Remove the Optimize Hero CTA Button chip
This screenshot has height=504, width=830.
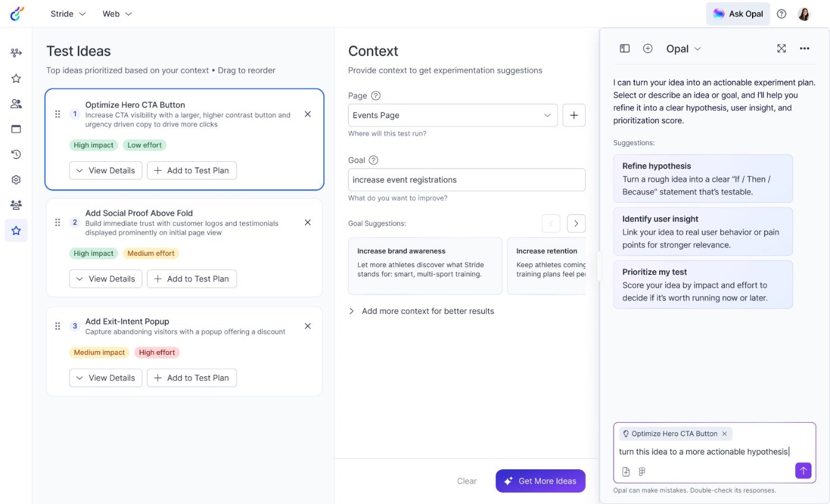tap(724, 433)
